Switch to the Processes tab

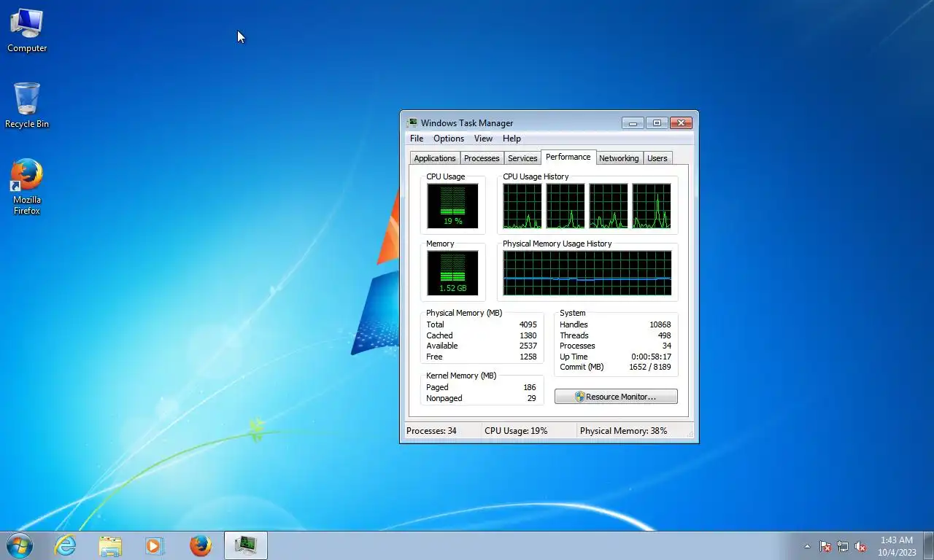[482, 158]
